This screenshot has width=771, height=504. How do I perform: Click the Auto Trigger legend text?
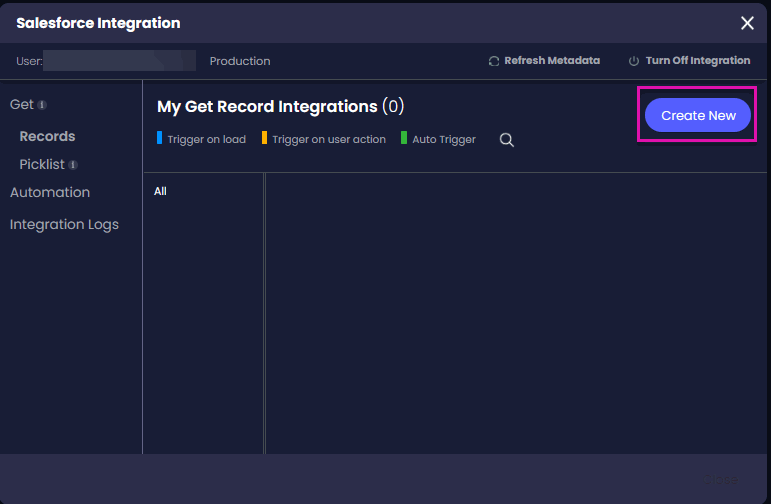pos(444,140)
